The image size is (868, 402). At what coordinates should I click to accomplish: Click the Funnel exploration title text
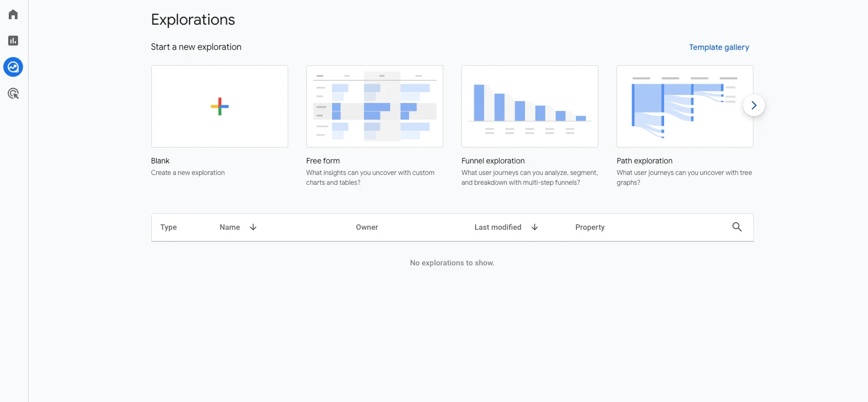(x=493, y=161)
